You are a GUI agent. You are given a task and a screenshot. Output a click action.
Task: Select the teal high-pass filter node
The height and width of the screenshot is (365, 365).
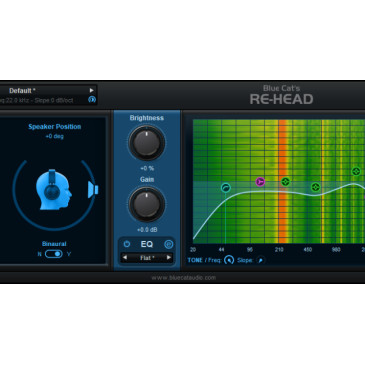[226, 188]
